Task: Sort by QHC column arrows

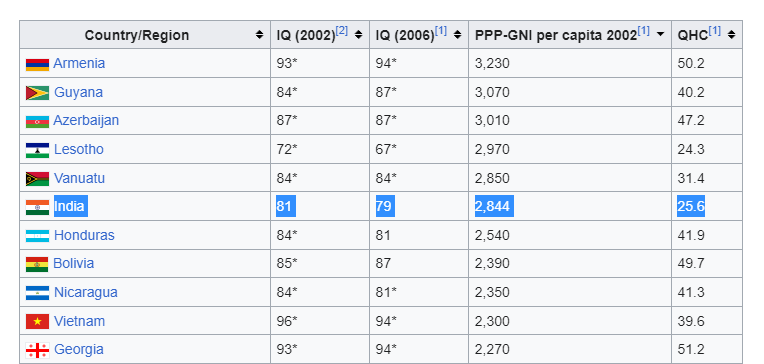Action: [731, 35]
